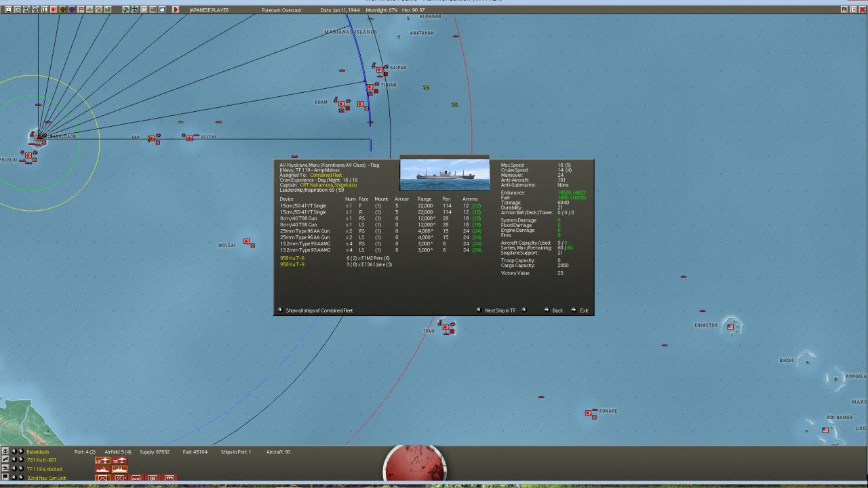Click the 'Airfield: 5 (4)' value
The image size is (868, 488).
click(118, 451)
